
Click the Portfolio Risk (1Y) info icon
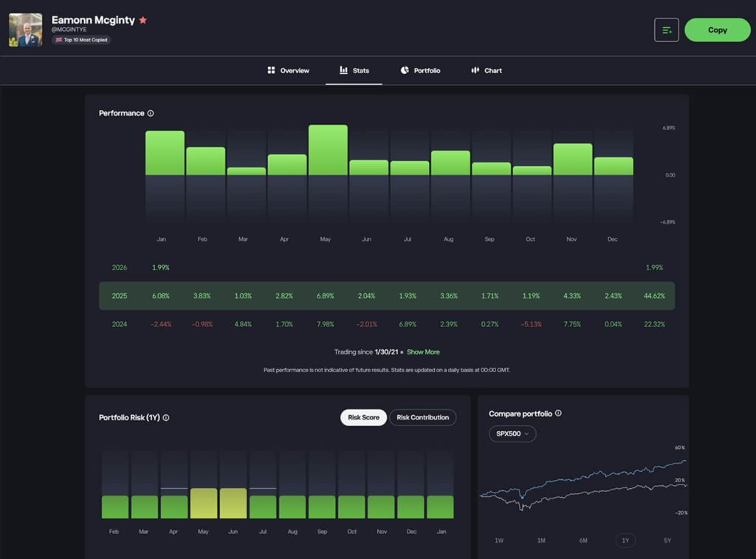point(166,418)
